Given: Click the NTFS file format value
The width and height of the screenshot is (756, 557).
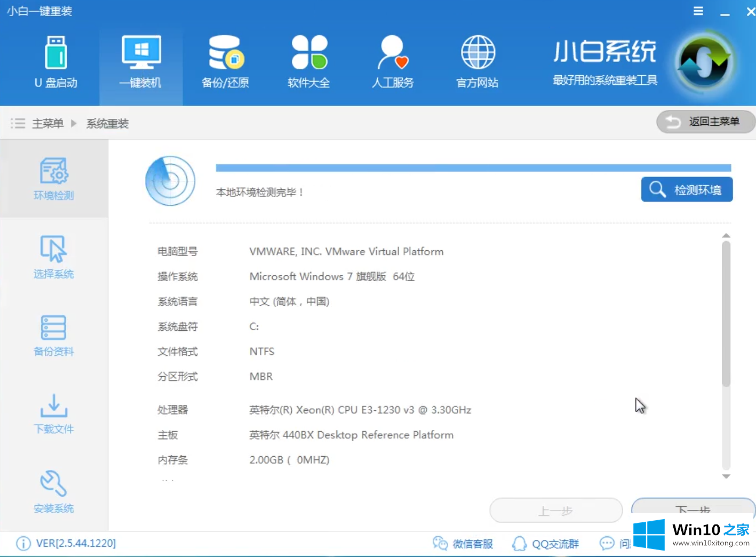Looking at the screenshot, I should (262, 352).
